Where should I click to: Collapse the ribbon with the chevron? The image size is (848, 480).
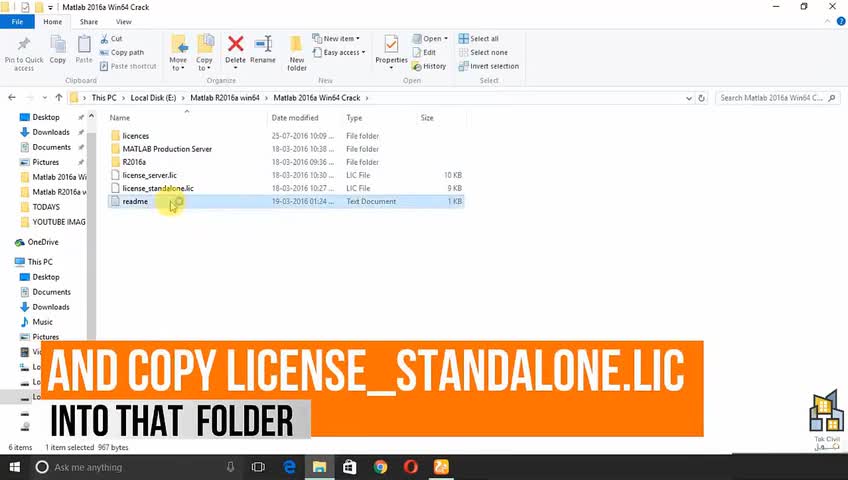(827, 22)
